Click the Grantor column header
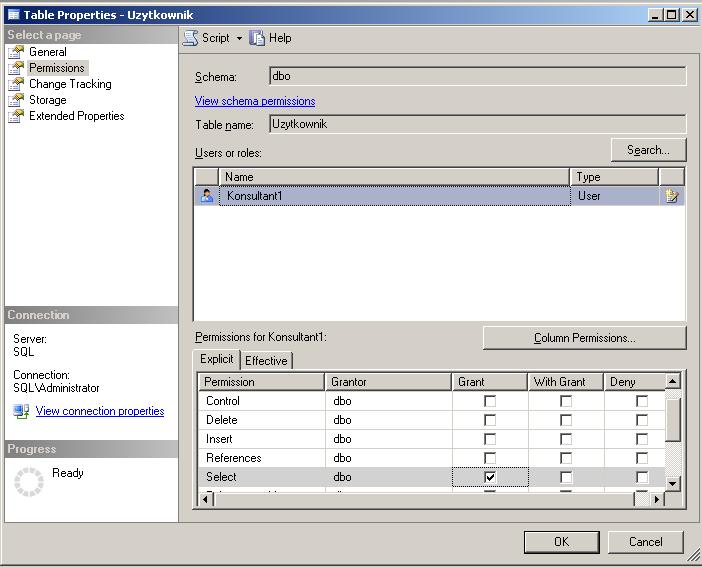Screen dimensions: 702x567 click(388, 382)
